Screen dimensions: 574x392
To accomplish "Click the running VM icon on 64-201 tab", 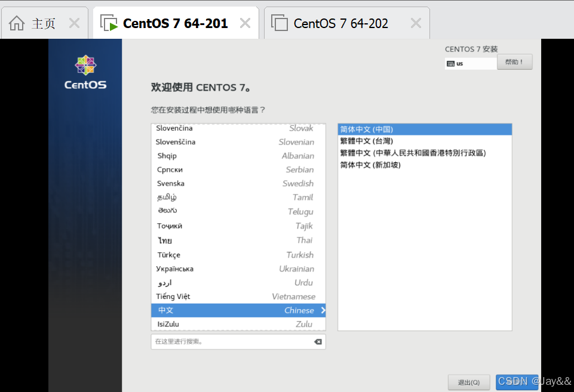I will 109,23.
